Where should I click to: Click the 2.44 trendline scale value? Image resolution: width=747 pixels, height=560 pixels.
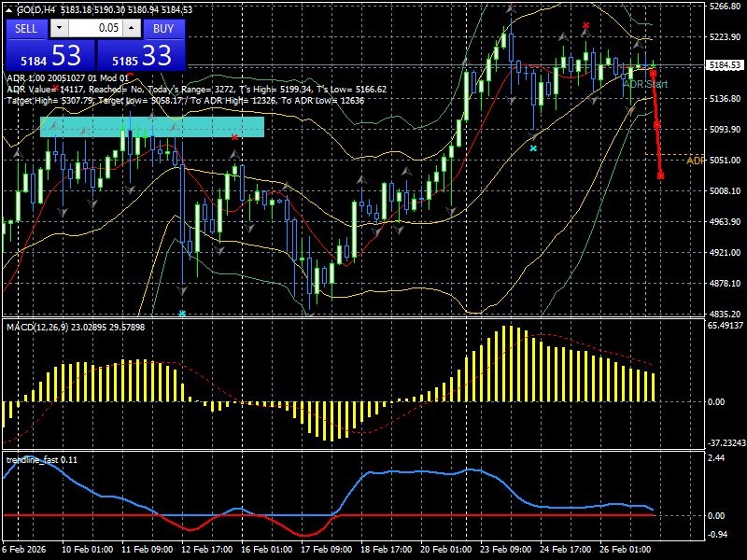[x=717, y=458]
